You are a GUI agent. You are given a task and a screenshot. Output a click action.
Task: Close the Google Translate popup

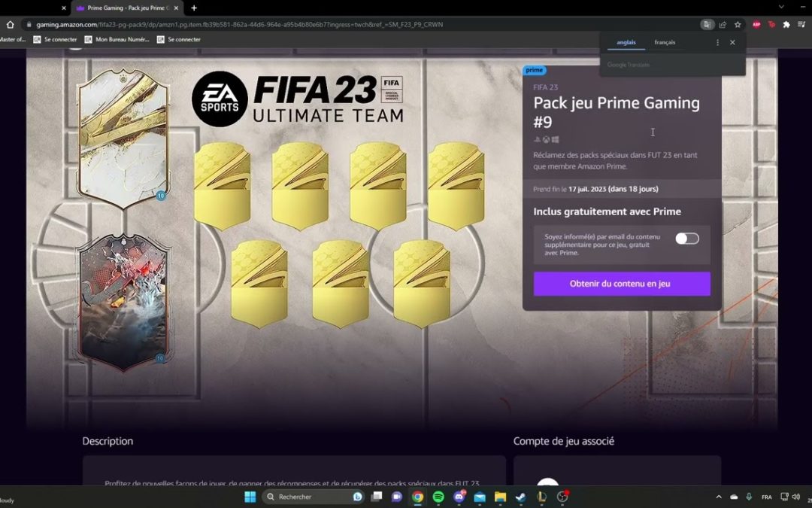[732, 42]
